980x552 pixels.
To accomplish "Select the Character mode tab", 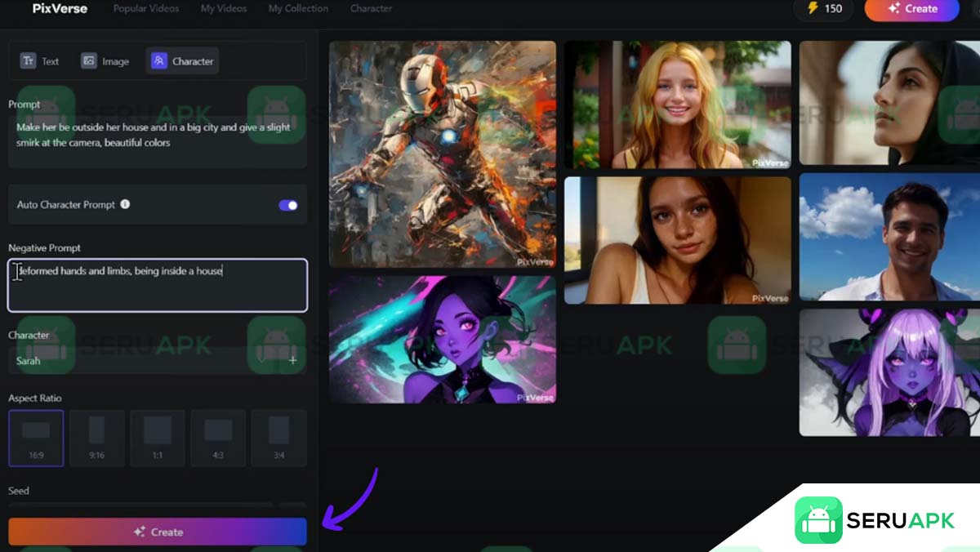I will pyautogui.click(x=183, y=61).
